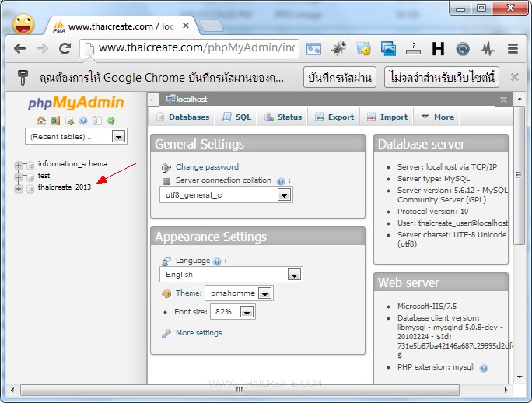Click the information_schema database icon
532x403 pixels.
(x=30, y=166)
